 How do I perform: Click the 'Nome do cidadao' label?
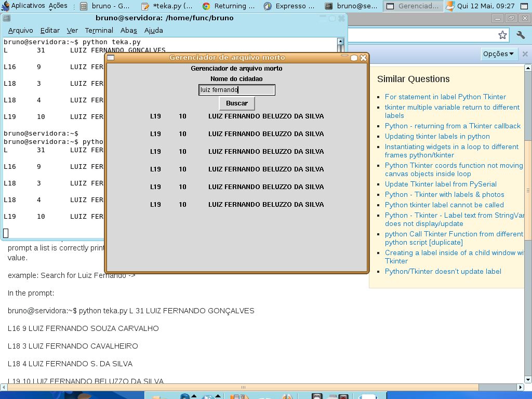(x=236, y=79)
